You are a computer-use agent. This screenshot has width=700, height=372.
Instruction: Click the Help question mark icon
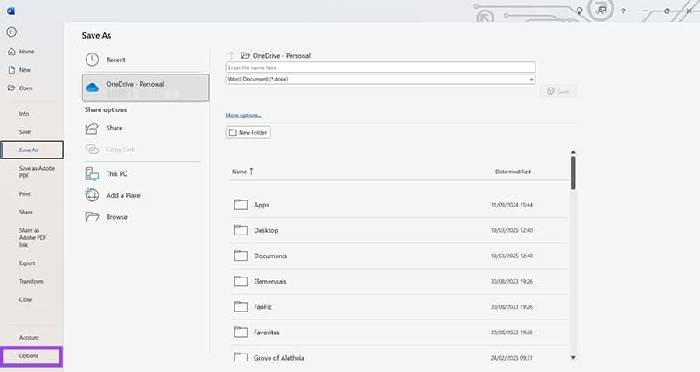pos(623,11)
